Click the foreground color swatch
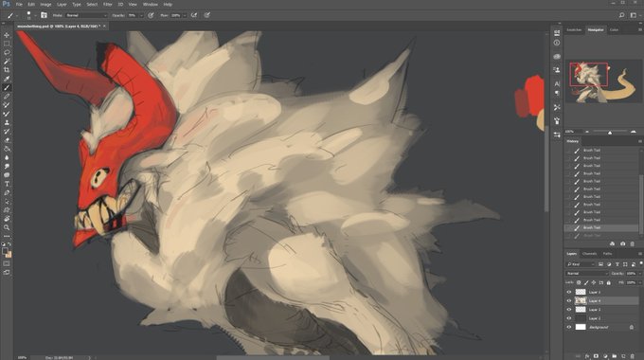 coord(5,251)
